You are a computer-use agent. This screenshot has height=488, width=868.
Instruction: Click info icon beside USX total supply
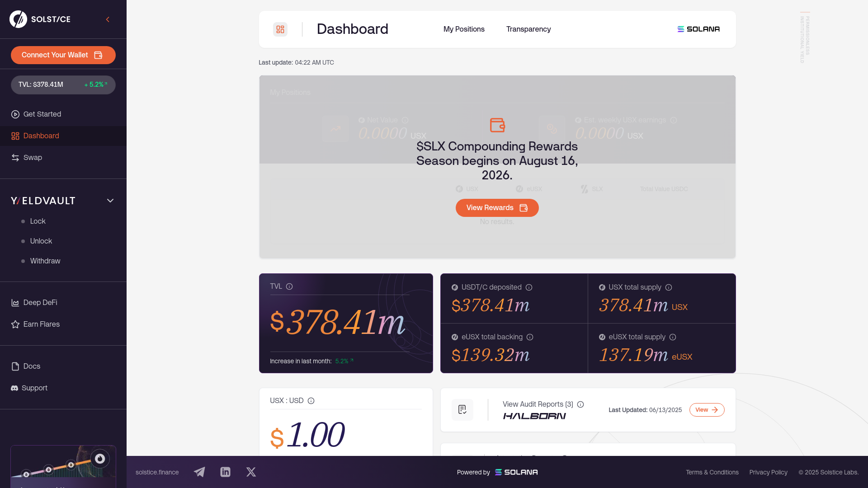669,287
